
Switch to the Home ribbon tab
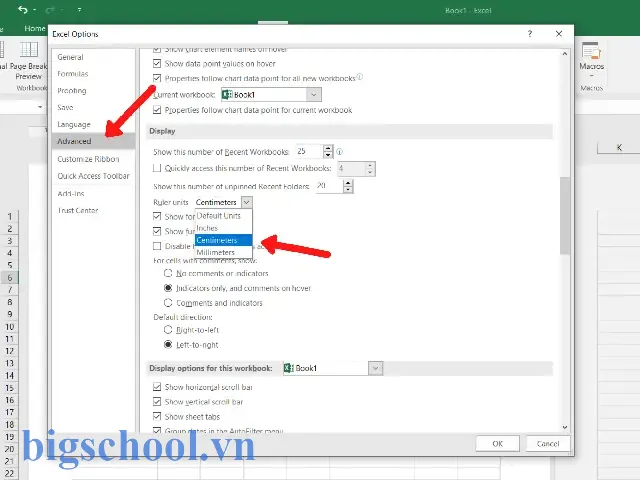coord(34,29)
